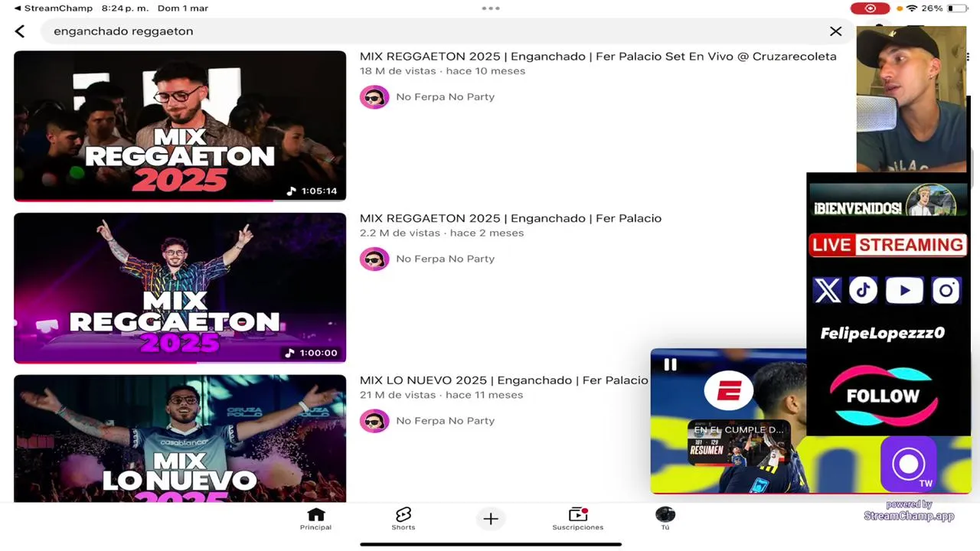Tap the LIVE STREAMING banner
This screenshot has height=551, width=980.
coord(888,245)
